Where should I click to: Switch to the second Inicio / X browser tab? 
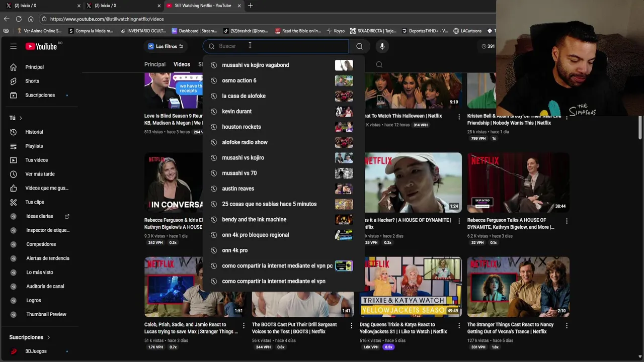tap(122, 6)
